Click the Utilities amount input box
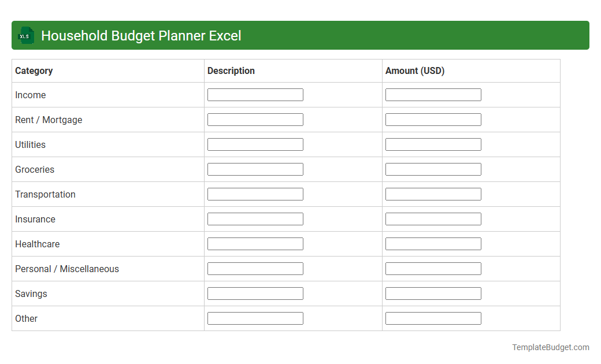The image size is (601, 364). tap(433, 144)
